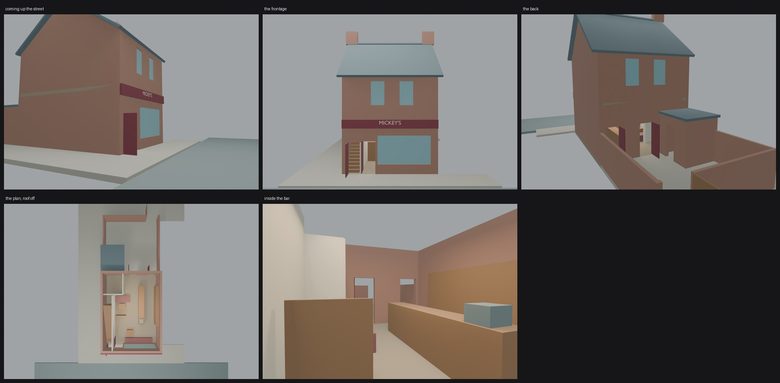This screenshot has width=780, height=383.
Task: Open the 'inside the bar' render
Action: [390, 291]
